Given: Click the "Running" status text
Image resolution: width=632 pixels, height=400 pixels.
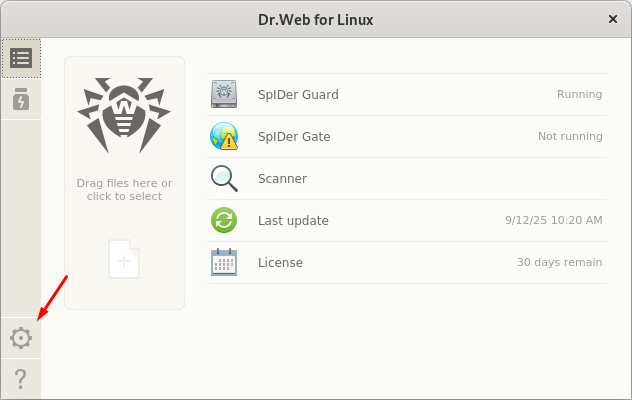Looking at the screenshot, I should tap(580, 94).
